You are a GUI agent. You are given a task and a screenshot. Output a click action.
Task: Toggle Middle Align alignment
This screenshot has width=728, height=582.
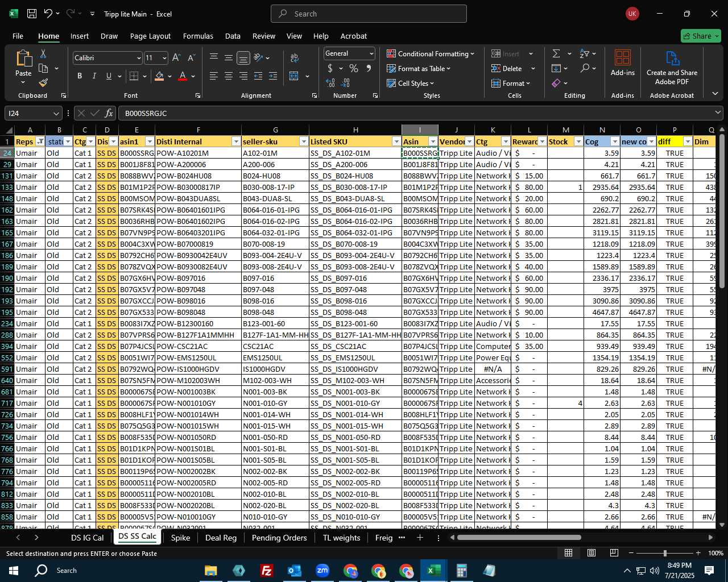tap(229, 58)
